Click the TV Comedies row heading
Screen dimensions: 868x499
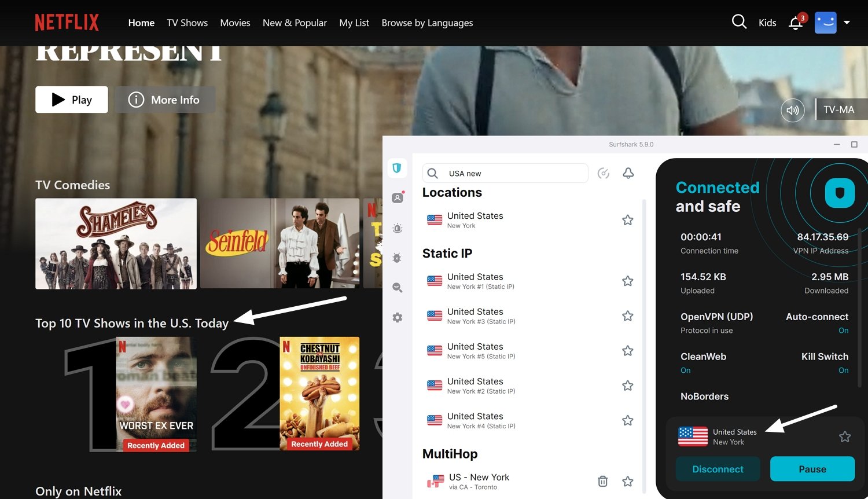click(x=72, y=185)
